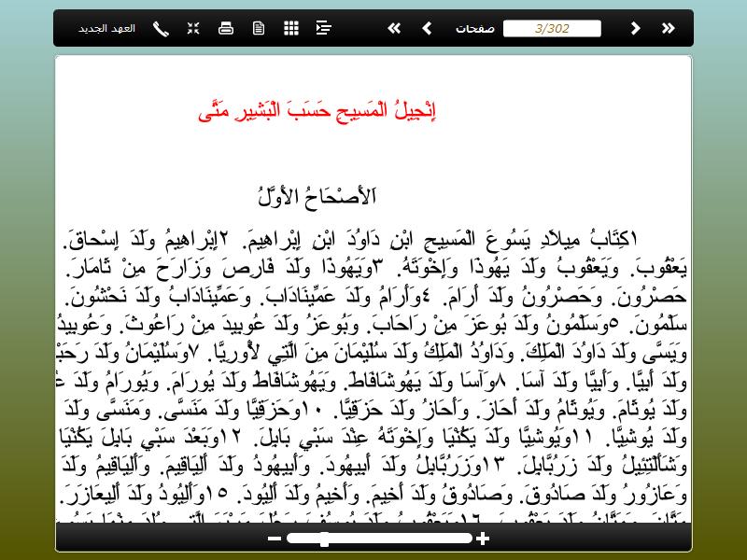The height and width of the screenshot is (560, 747).
Task: Click the single left arrow button
Action: pos(427,28)
